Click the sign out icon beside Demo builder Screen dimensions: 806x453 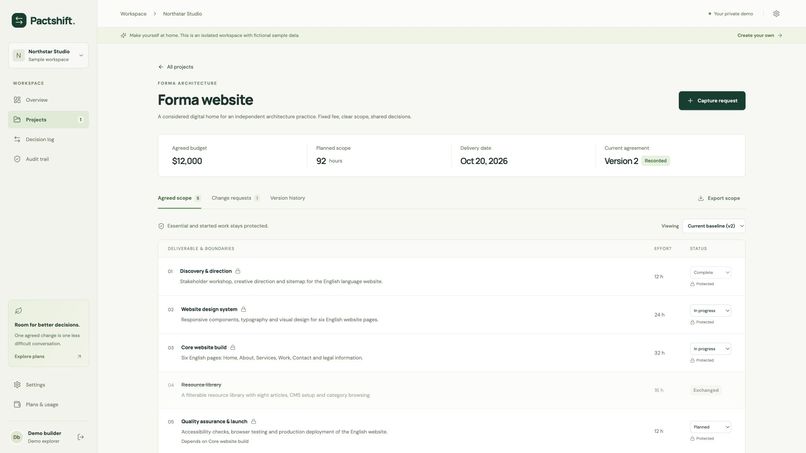coord(81,437)
